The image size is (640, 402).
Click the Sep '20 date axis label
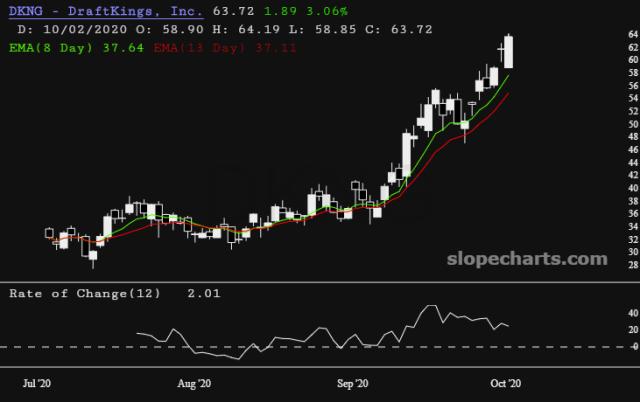pyautogui.click(x=353, y=383)
